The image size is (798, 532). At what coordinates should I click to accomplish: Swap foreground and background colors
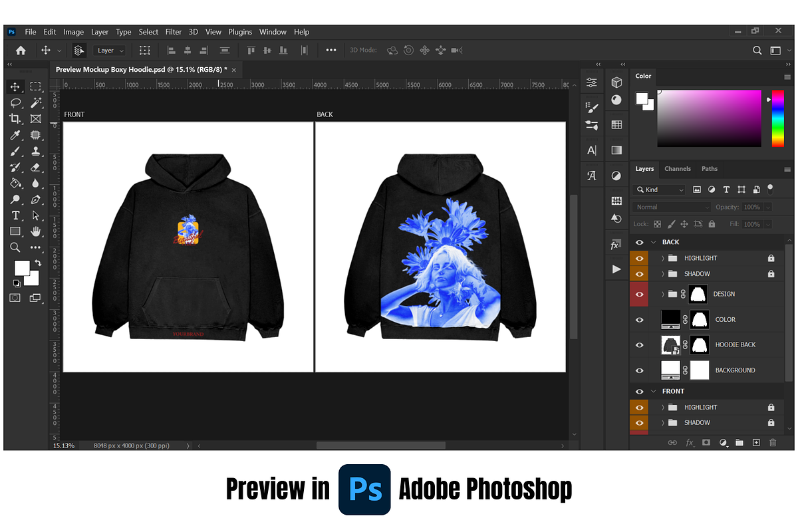click(x=37, y=262)
